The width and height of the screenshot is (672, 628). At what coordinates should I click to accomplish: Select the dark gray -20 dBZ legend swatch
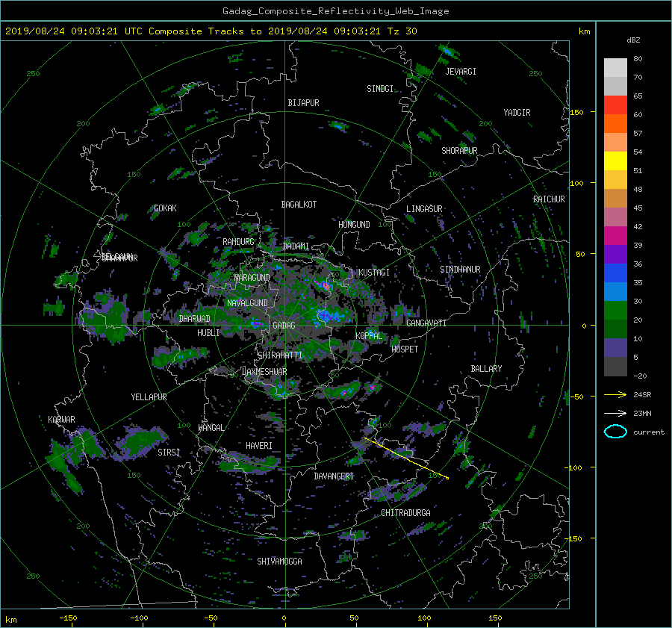(x=615, y=367)
